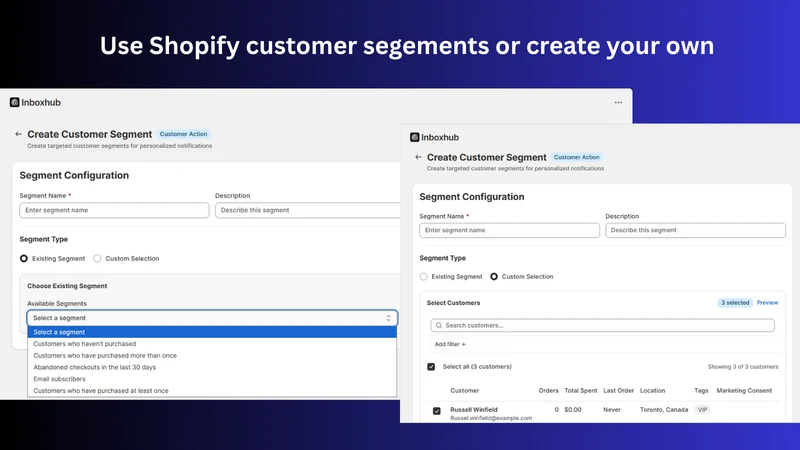Choose 'Email subscribers' segment option
The width and height of the screenshot is (800, 450).
(212, 379)
